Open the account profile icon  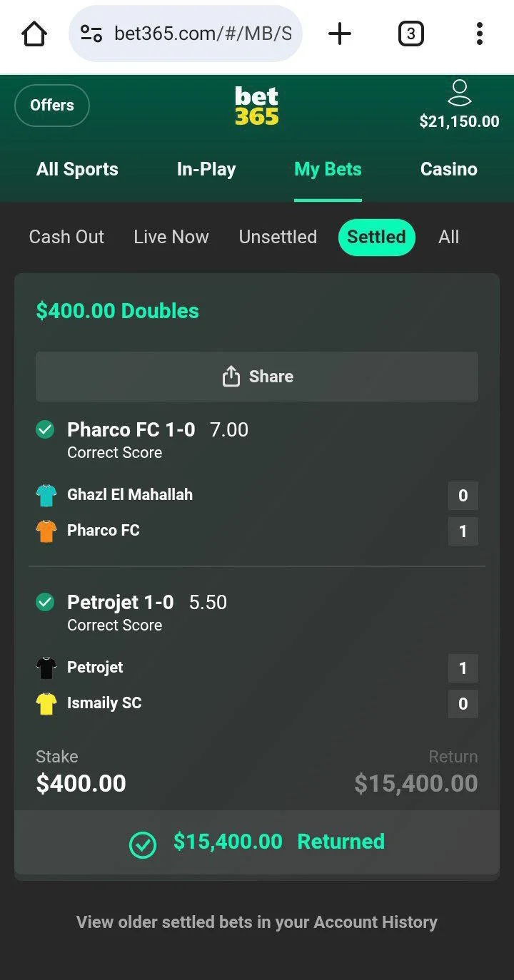pos(460,93)
